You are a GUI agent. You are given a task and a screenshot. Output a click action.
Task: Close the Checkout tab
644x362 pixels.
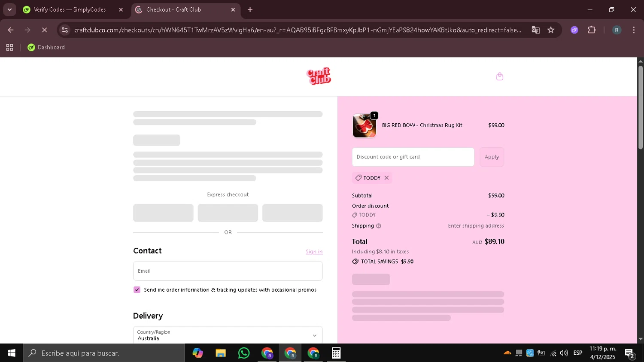pos(233,9)
